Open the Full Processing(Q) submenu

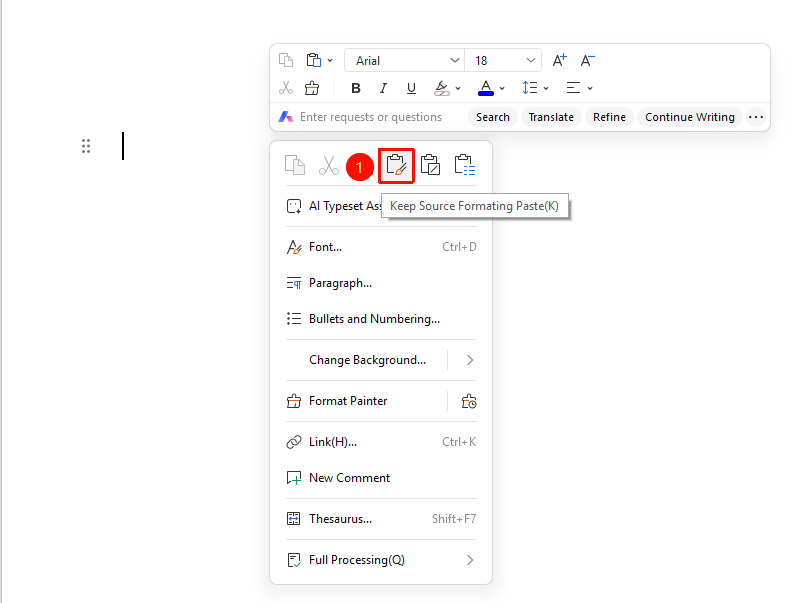381,560
